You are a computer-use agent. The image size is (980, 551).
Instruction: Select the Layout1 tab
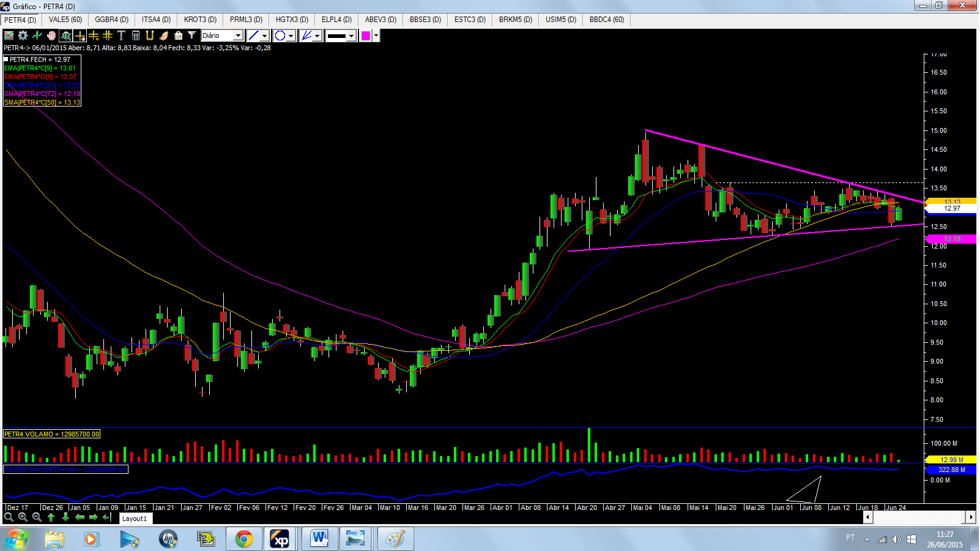(135, 519)
